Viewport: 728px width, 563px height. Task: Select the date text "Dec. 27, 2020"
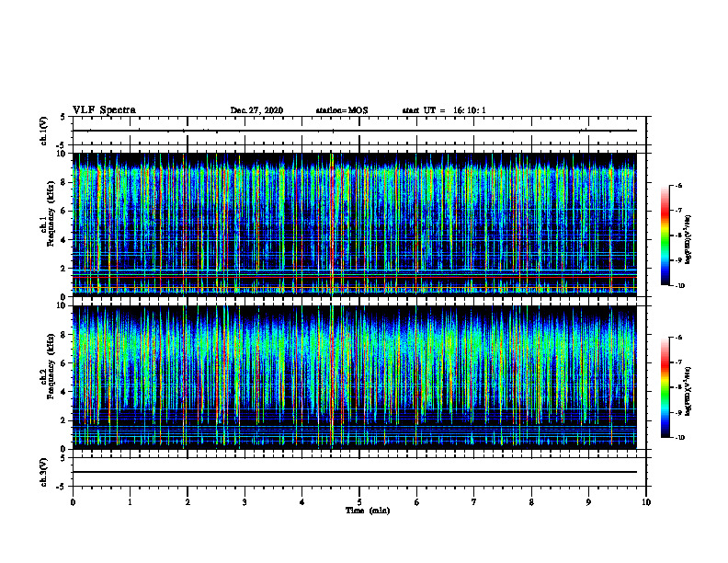[x=256, y=110]
